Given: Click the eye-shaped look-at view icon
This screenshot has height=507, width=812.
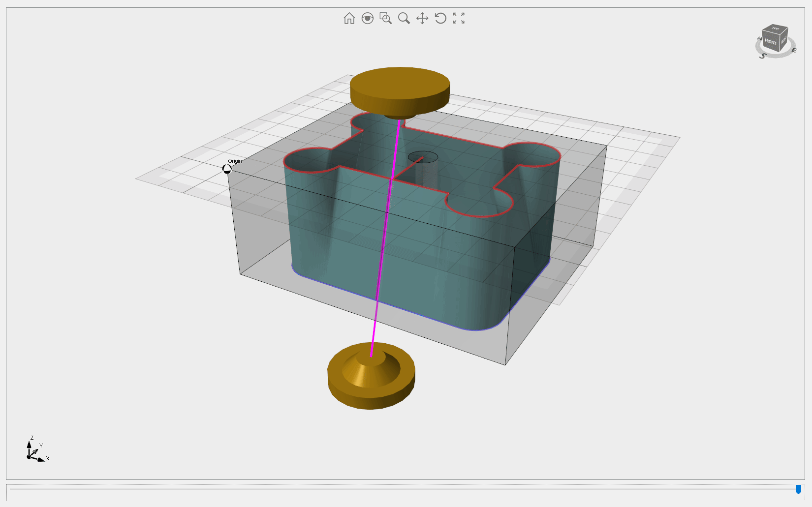Looking at the screenshot, I should [x=367, y=19].
